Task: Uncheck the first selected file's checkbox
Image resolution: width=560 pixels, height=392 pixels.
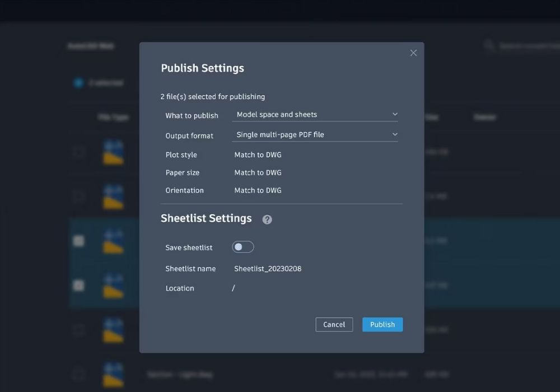Action: [x=78, y=240]
